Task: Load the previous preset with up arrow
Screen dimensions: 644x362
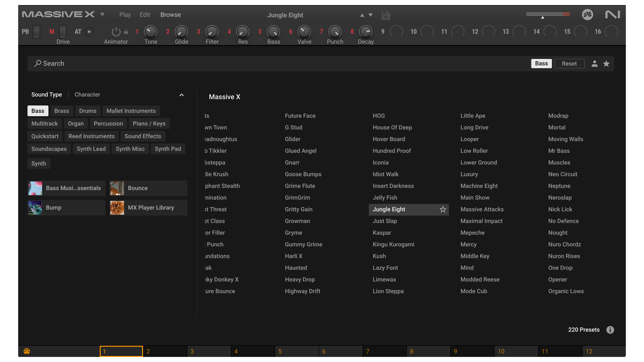Action: (362, 15)
